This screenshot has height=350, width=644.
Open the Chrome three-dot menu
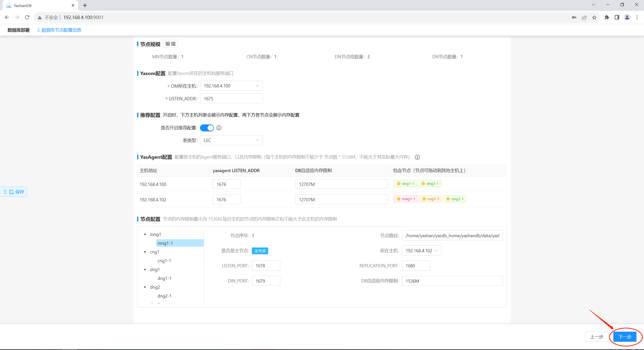coord(637,17)
